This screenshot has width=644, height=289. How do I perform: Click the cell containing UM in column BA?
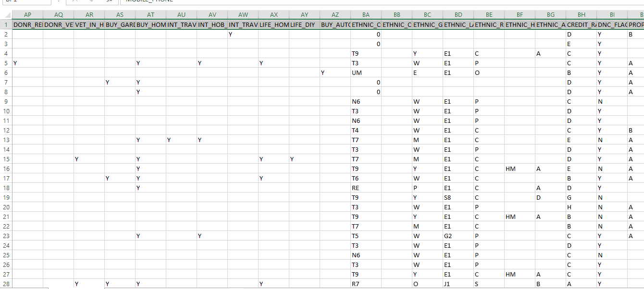click(x=365, y=72)
